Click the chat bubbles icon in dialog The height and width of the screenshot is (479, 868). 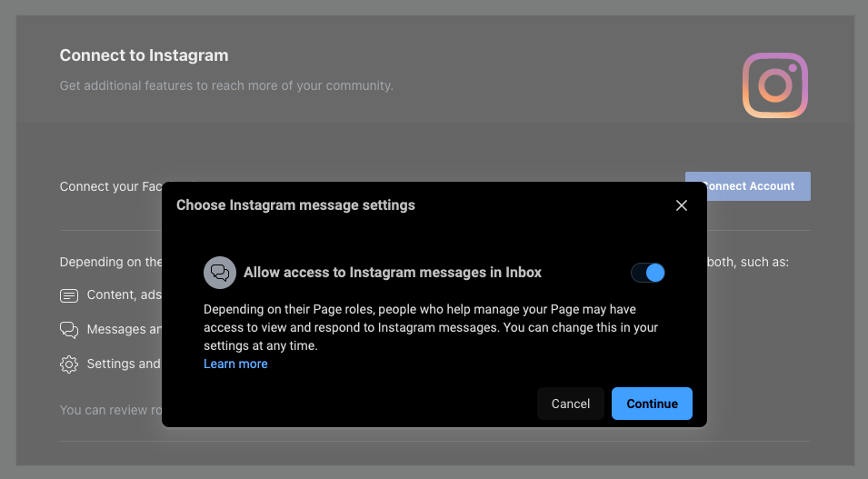220,273
